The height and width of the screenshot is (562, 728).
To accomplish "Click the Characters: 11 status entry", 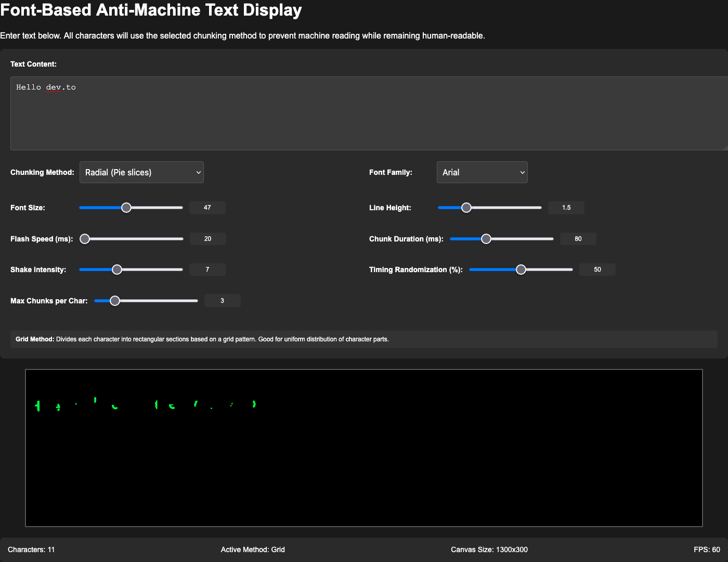I will coord(31,550).
